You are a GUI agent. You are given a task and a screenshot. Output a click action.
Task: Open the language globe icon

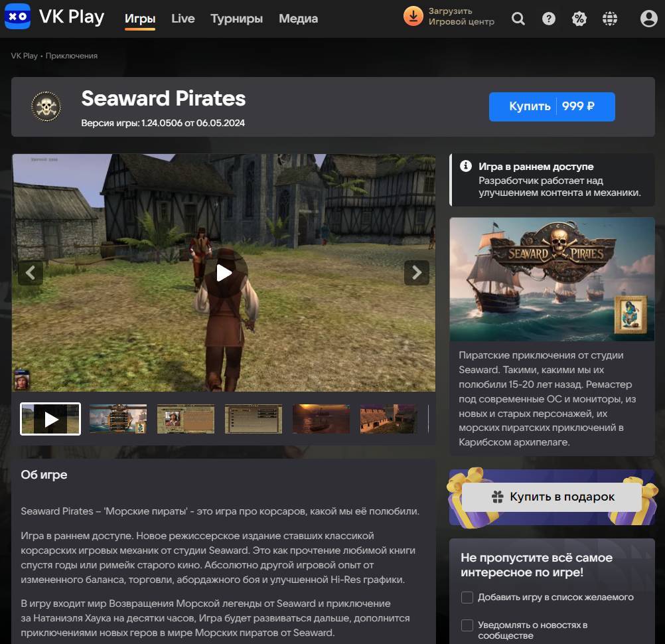(610, 19)
